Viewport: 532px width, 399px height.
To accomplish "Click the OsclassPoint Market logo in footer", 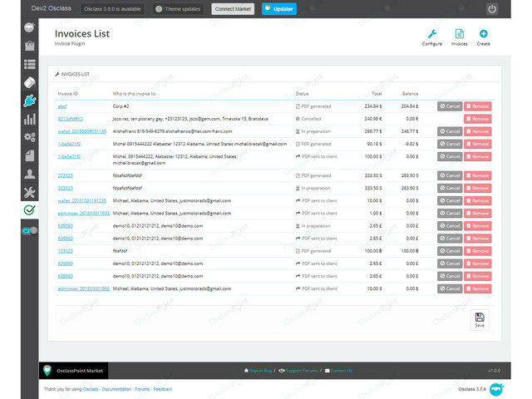I will tap(74, 371).
